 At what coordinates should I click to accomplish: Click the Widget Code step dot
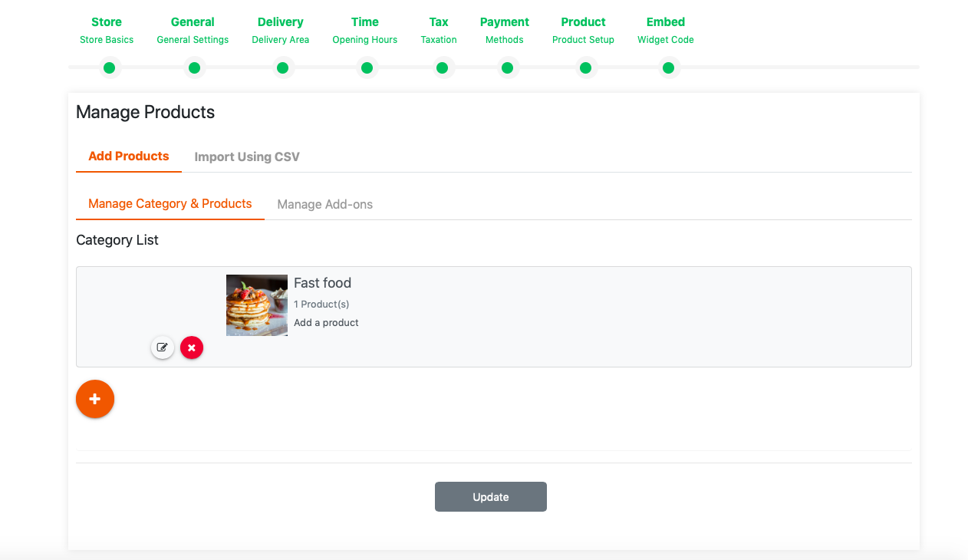668,68
